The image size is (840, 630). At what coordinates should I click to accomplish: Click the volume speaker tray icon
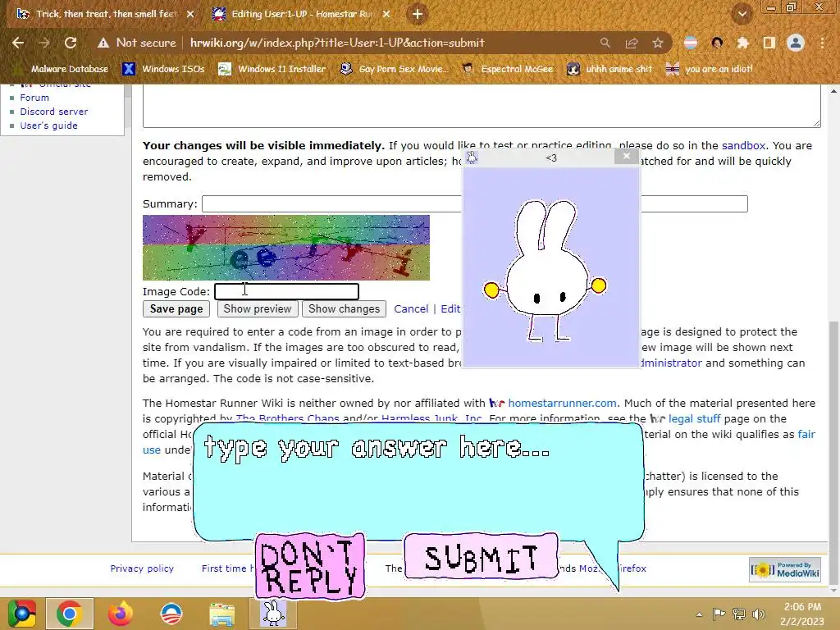coord(759,614)
